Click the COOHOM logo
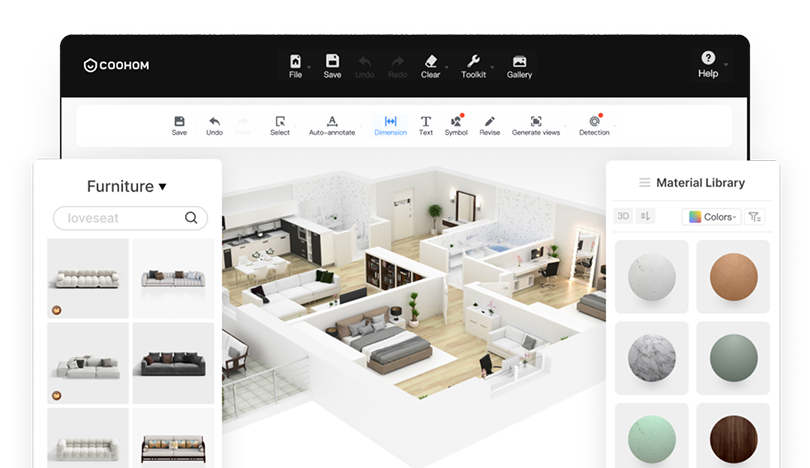 coord(117,65)
